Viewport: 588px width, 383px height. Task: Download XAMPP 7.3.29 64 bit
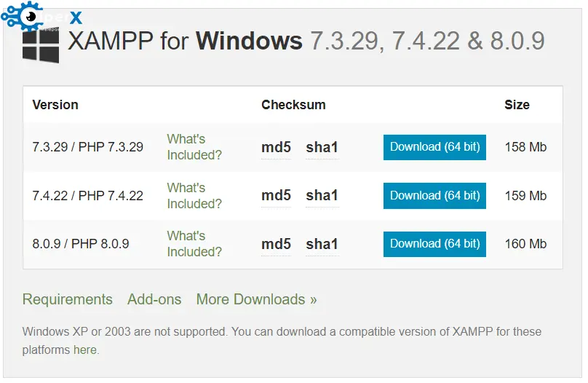pyautogui.click(x=434, y=147)
